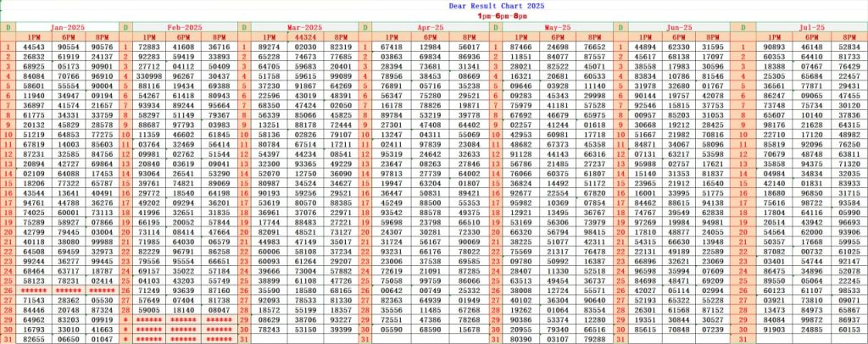Click cell with value 76652
The height and width of the screenshot is (344, 868).
point(594,47)
